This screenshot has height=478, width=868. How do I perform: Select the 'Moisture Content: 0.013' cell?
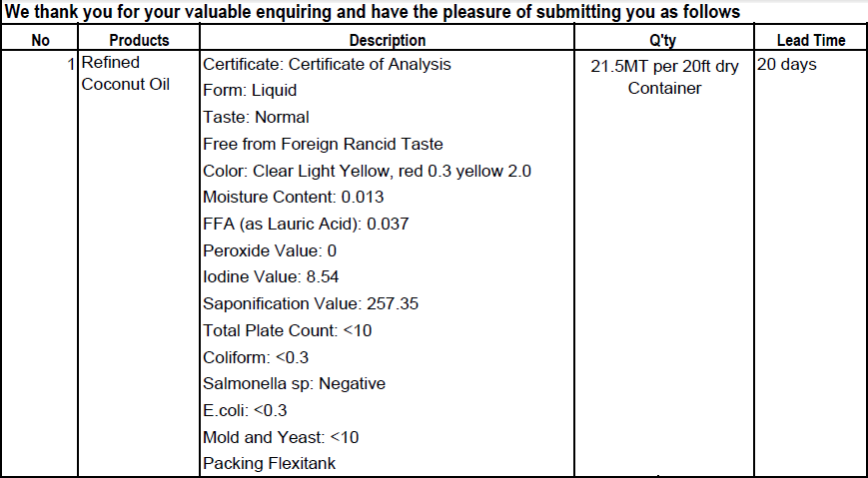(293, 198)
